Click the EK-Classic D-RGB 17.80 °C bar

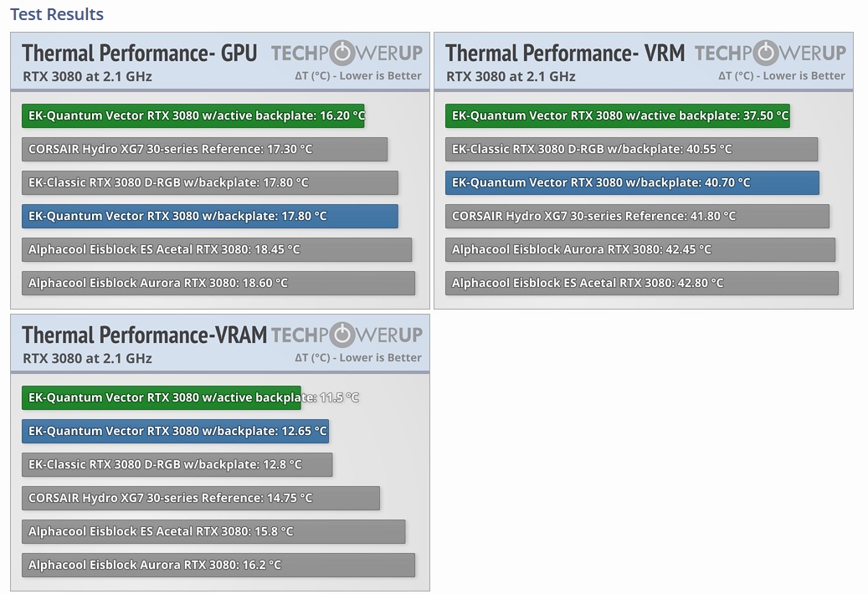210,183
